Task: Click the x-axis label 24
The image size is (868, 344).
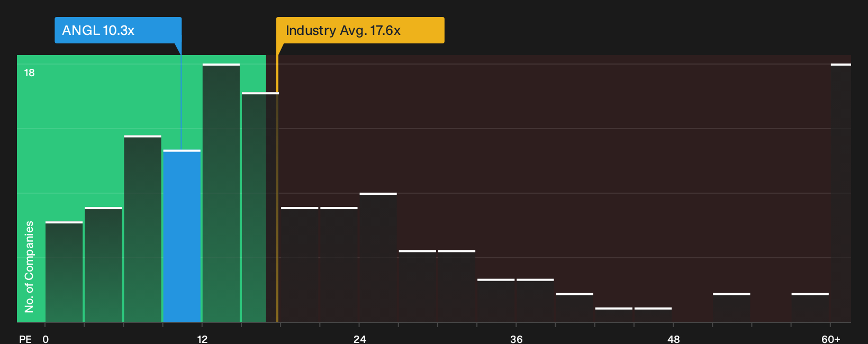Action: tap(359, 339)
